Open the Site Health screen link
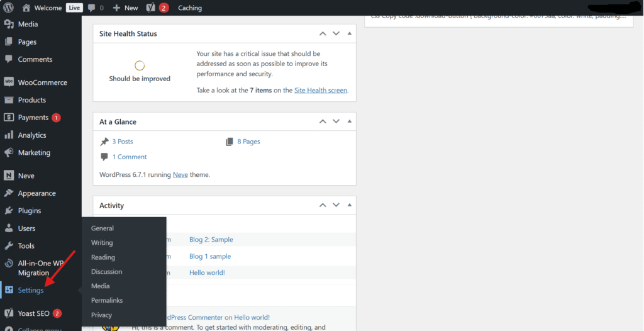Image resolution: width=644 pixels, height=331 pixels. point(320,90)
